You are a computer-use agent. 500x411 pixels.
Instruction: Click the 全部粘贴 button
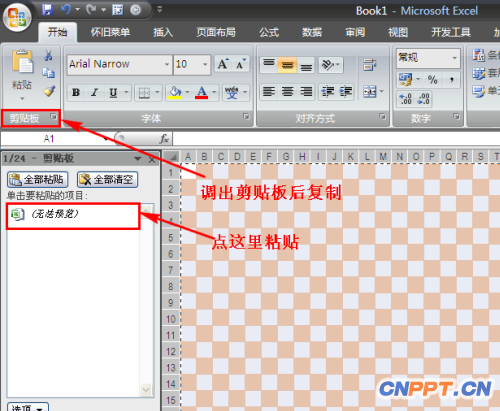point(38,180)
